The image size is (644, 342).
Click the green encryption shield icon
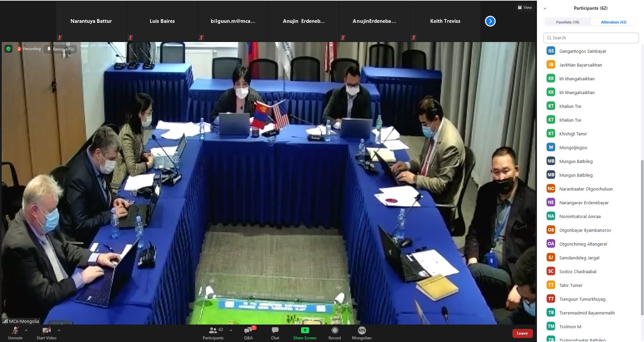click(8, 49)
